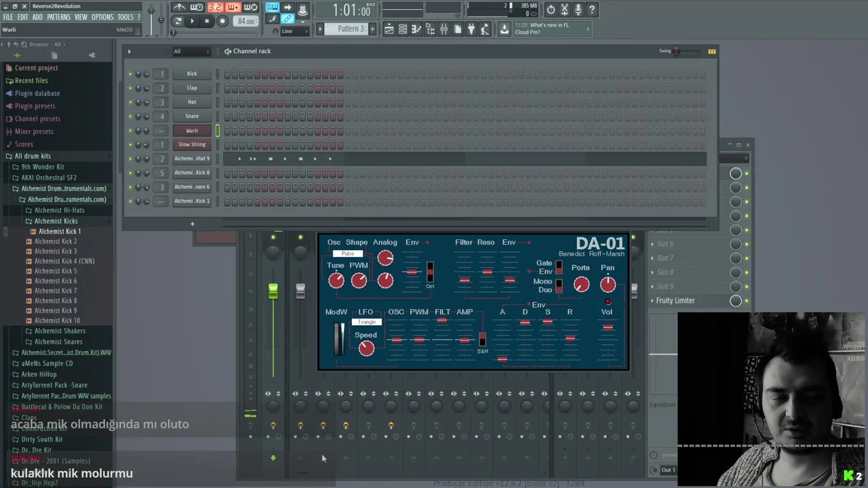Click the tempo field showing 84.000
This screenshot has height=488, width=868.
tap(246, 21)
